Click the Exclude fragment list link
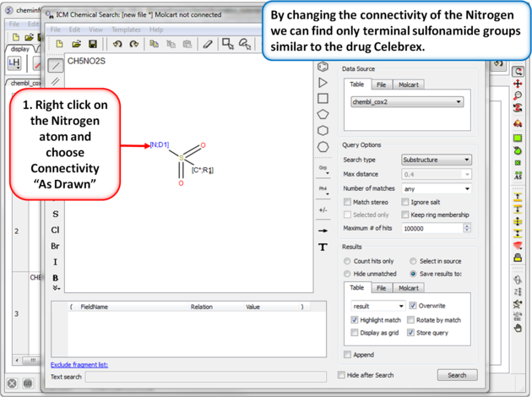532x397 pixels. [x=79, y=365]
